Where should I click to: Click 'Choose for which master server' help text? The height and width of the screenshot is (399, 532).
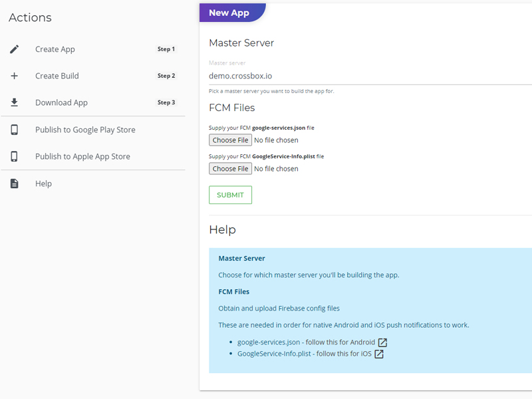(309, 275)
